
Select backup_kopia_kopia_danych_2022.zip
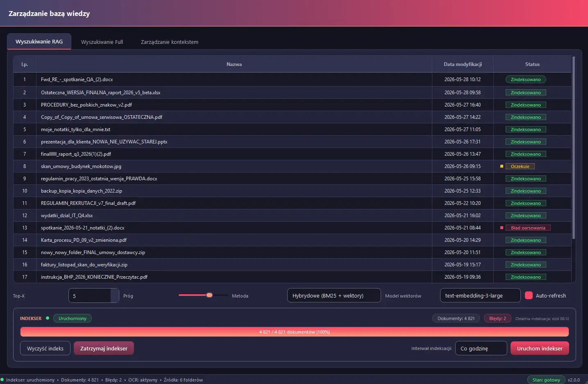pos(82,191)
